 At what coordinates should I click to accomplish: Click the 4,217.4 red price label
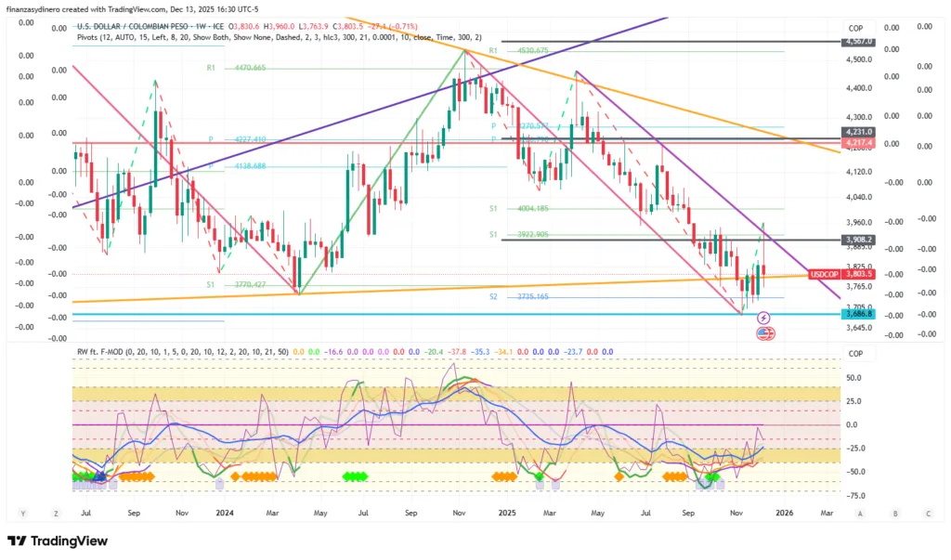[x=857, y=143]
